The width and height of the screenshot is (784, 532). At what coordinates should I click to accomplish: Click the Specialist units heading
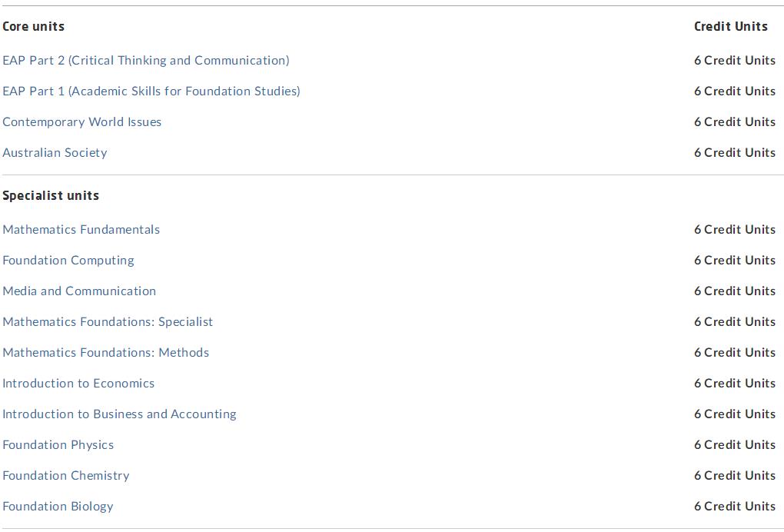51,195
